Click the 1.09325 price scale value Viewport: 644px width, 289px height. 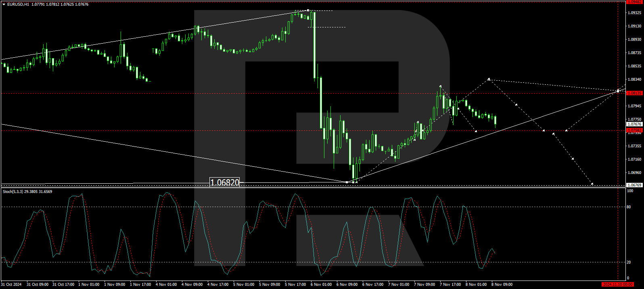(x=634, y=13)
